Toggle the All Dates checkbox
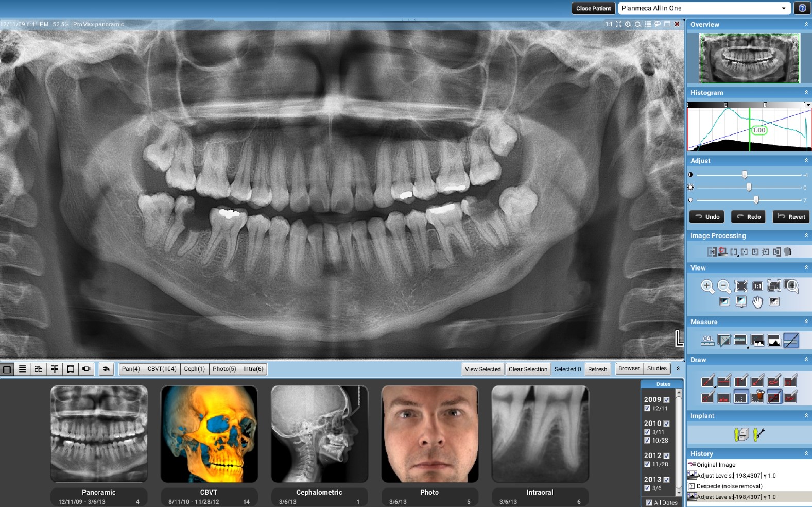Screen dimensions: 812x507 (x=649, y=502)
